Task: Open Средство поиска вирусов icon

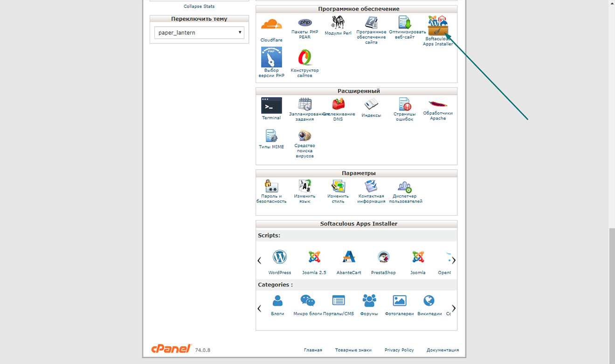Action: tap(305, 136)
